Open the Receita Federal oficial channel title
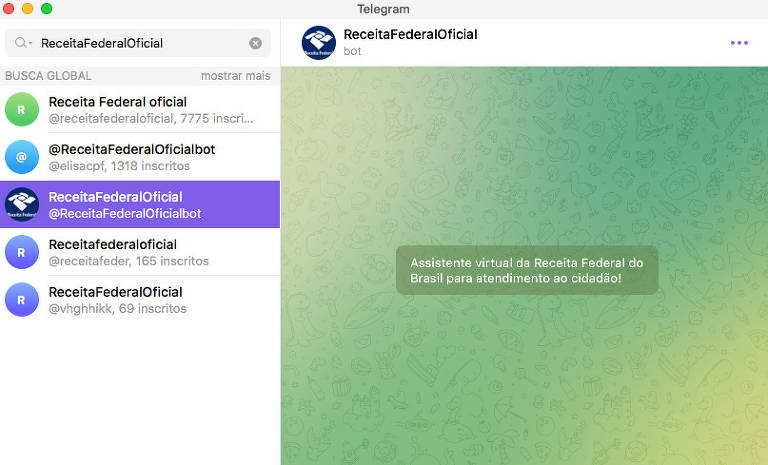Viewport: 768px width, 465px height. (x=118, y=102)
